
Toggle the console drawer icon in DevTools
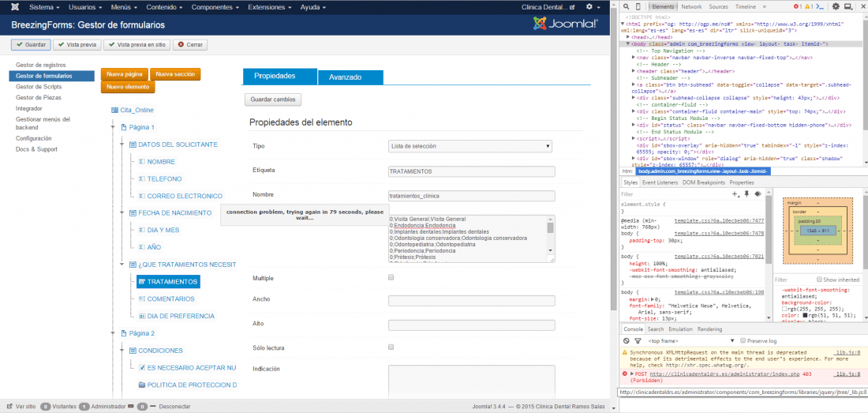click(821, 6)
